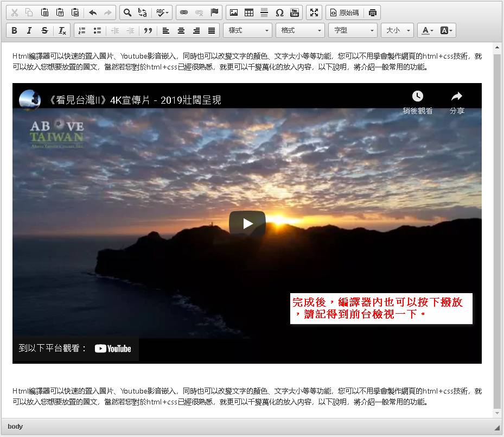Image resolution: width=504 pixels, height=437 pixels.
Task: Click the YouTube embed toolbar icon
Action: (x=295, y=12)
